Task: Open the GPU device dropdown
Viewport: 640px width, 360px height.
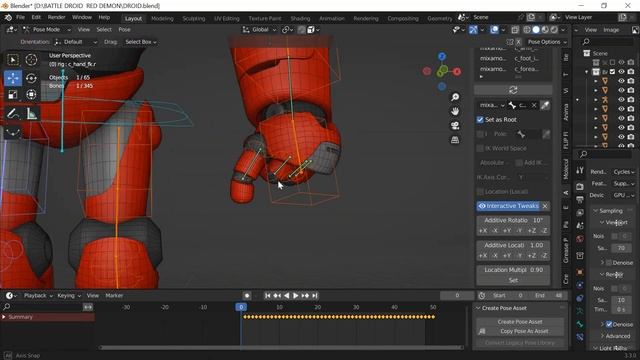Action: pyautogui.click(x=624, y=196)
